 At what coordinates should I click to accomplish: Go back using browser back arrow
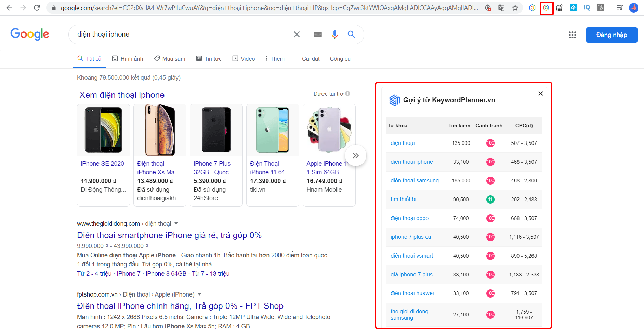pyautogui.click(x=9, y=8)
